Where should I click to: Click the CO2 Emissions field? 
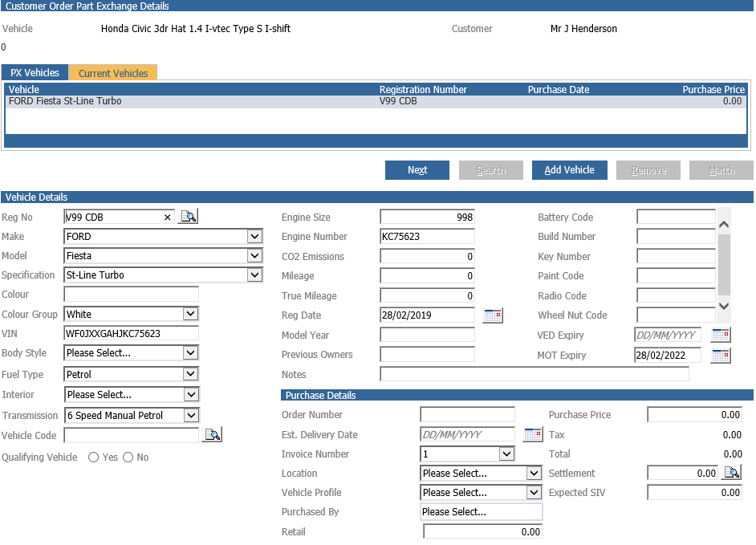427,256
